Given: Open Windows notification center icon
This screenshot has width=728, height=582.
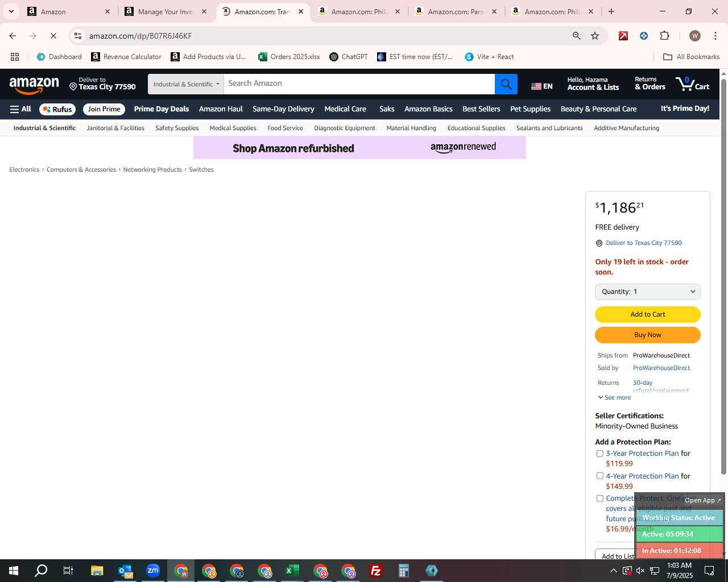Looking at the screenshot, I should tap(709, 571).
